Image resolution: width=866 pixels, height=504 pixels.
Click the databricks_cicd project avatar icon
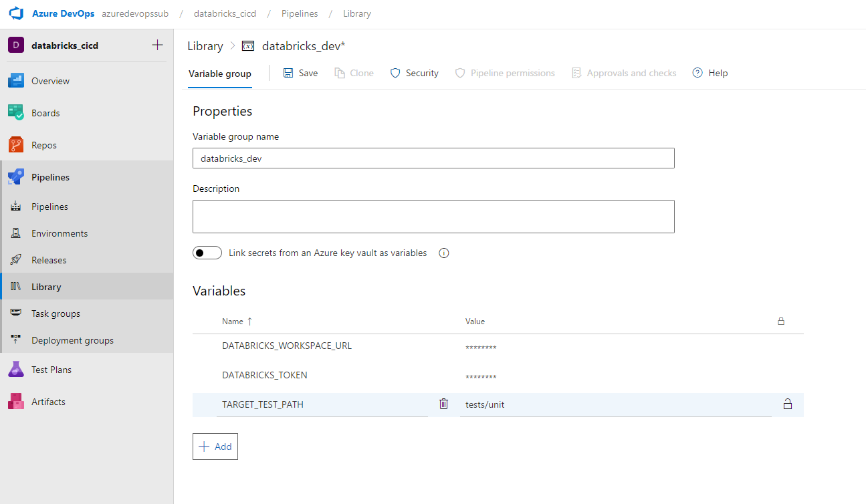coord(16,45)
